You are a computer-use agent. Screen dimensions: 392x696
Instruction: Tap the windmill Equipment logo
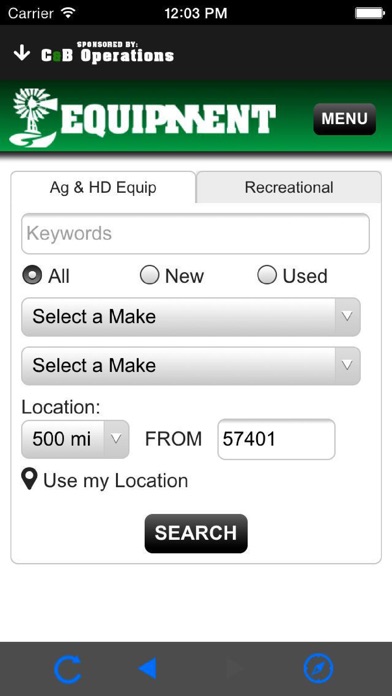point(143,116)
